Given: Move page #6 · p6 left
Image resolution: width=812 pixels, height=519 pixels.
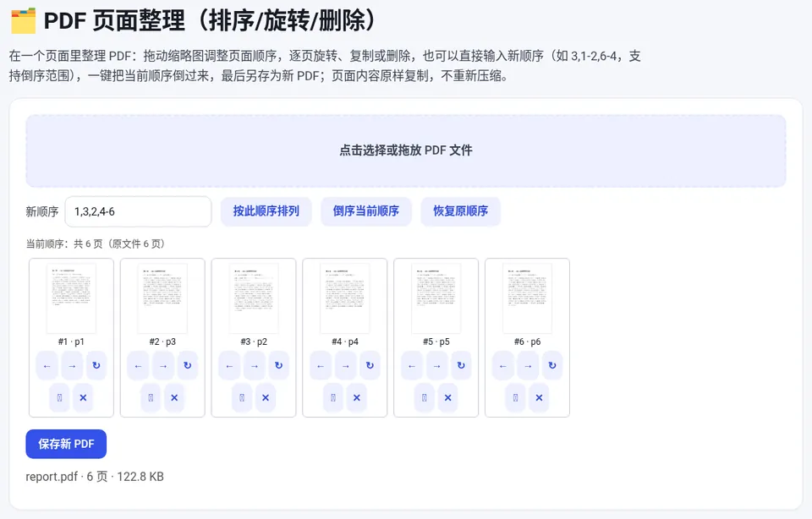Looking at the screenshot, I should (502, 366).
